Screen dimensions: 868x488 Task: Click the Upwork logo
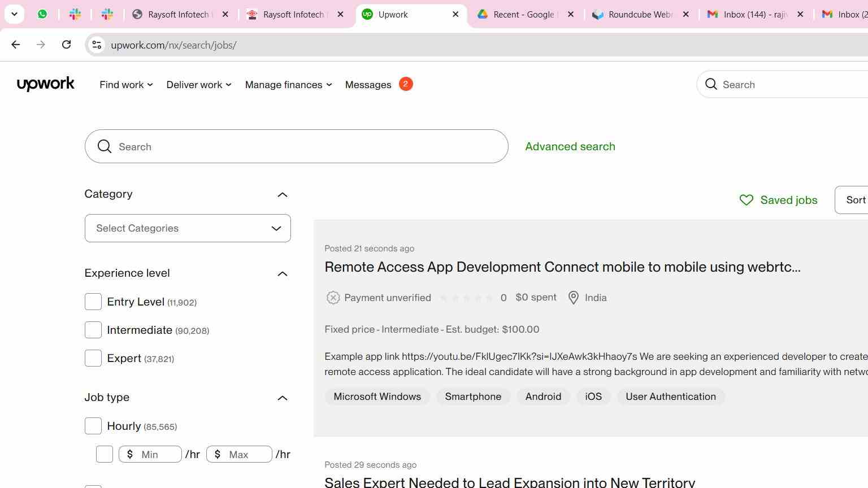46,84
